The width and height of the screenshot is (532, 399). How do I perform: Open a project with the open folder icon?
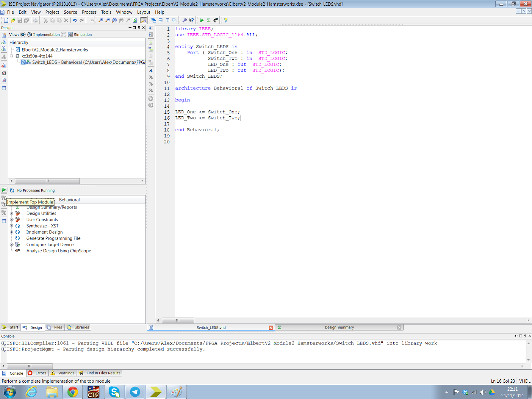pyautogui.click(x=12, y=20)
